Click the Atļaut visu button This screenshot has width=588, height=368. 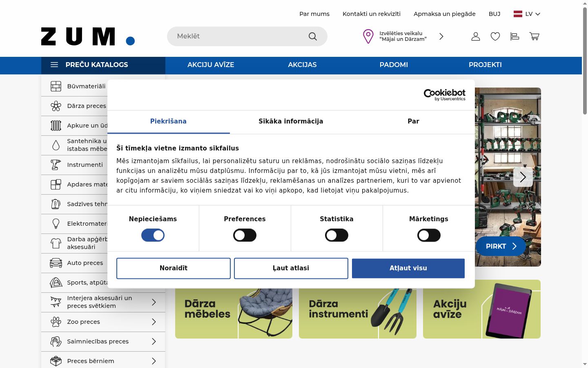(x=408, y=268)
